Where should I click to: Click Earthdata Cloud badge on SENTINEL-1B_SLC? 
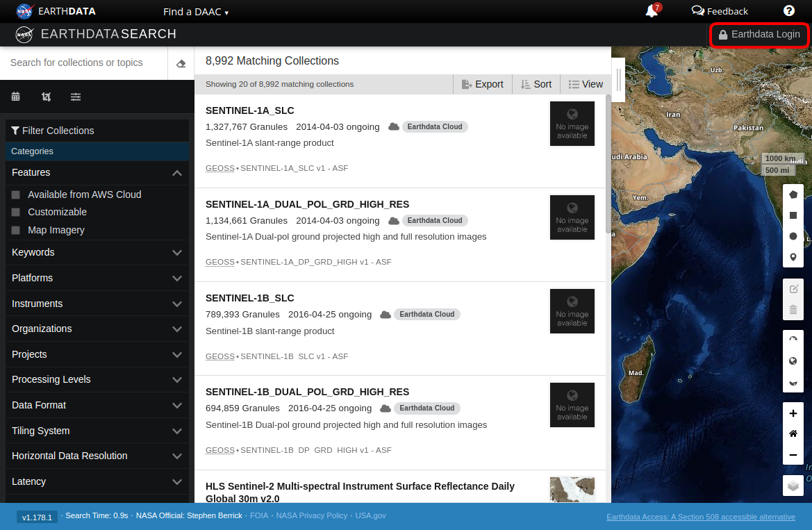pyautogui.click(x=426, y=315)
